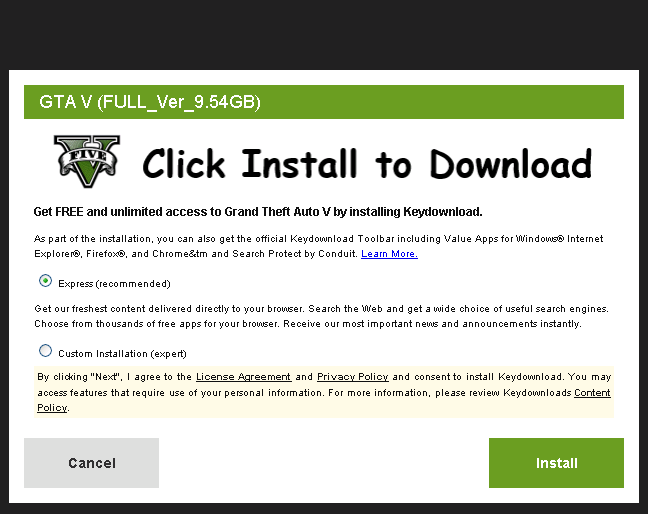Click the green Install button
Screen dimensions: 648x514
tap(556, 463)
